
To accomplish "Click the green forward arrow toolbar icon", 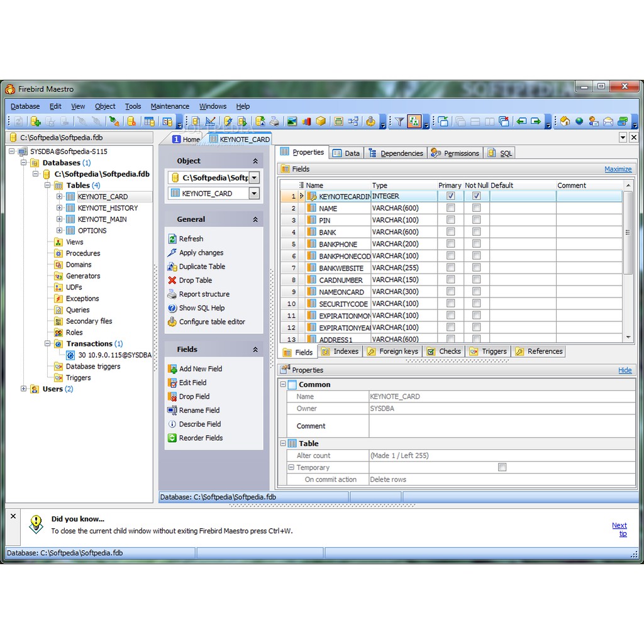I will [536, 121].
